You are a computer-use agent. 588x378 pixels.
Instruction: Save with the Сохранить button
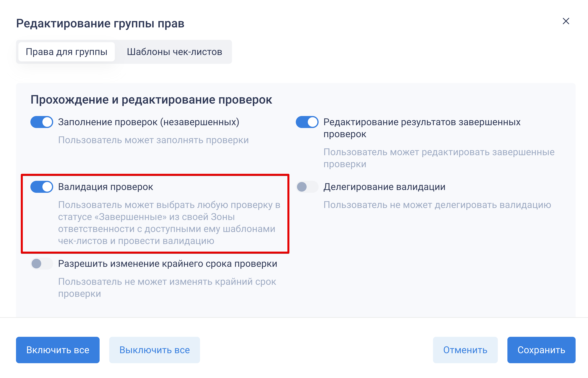(541, 350)
